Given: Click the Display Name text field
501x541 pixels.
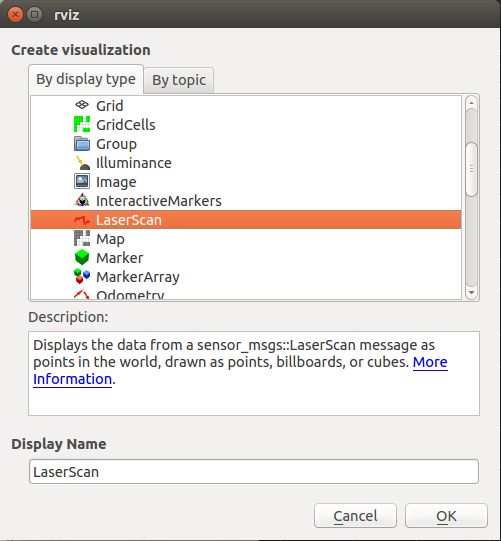Looking at the screenshot, I should (x=254, y=472).
